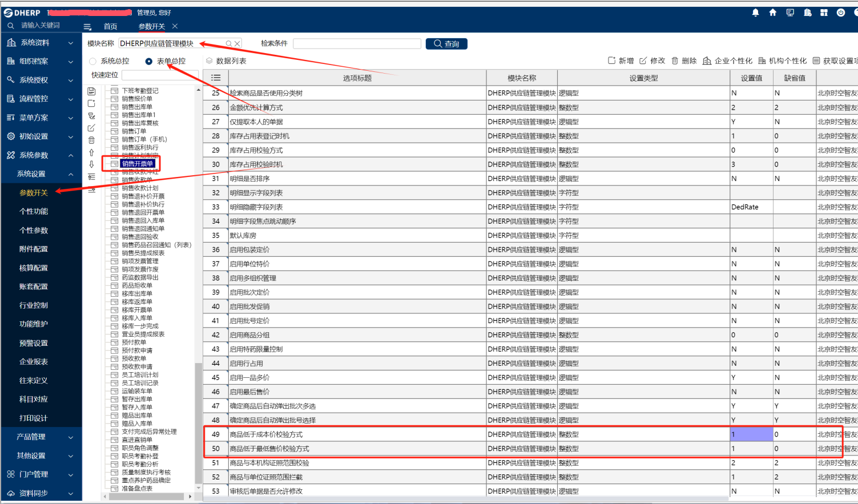Expand the 组织档案 sidebar menu
Viewport: 858px width, 504px height.
(x=41, y=62)
